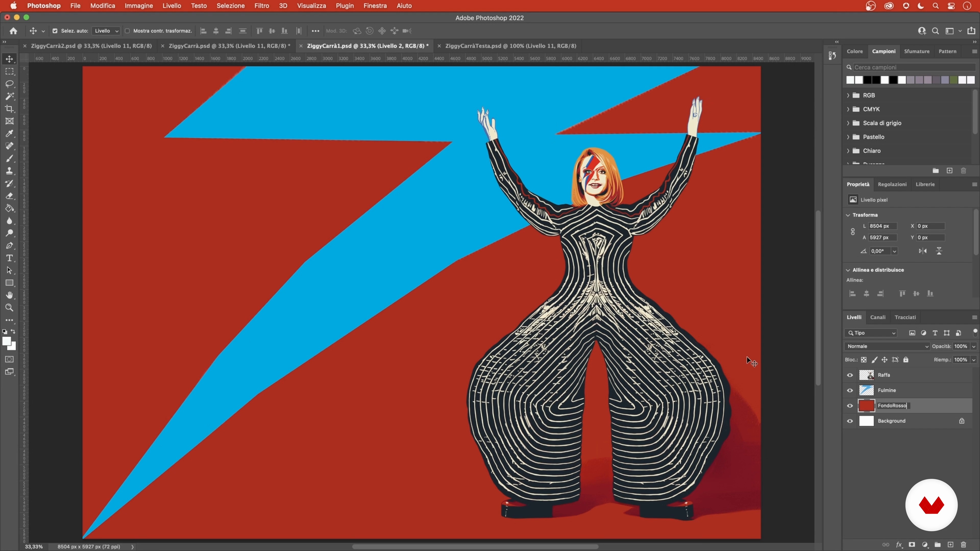Create a new adjustment layer

pos(925,545)
